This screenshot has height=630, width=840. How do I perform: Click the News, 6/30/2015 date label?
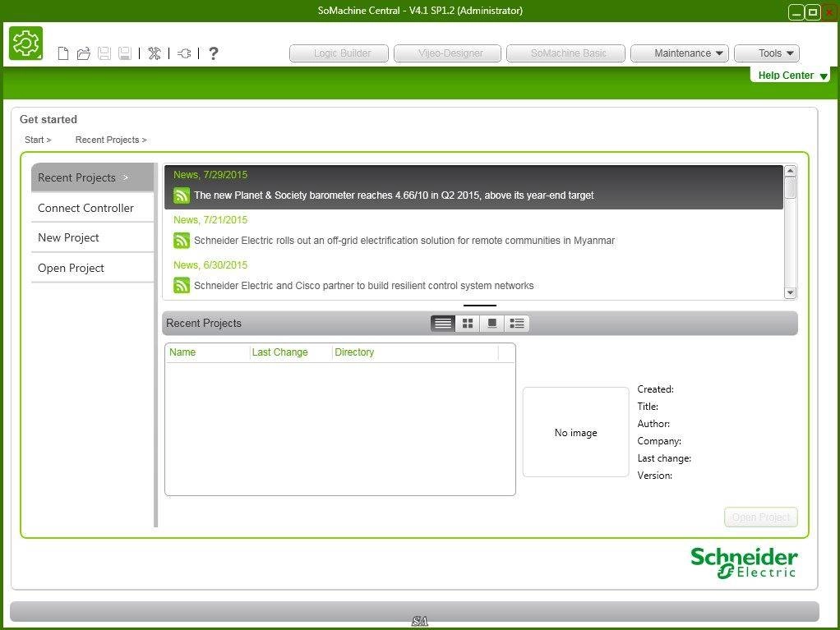tap(210, 265)
